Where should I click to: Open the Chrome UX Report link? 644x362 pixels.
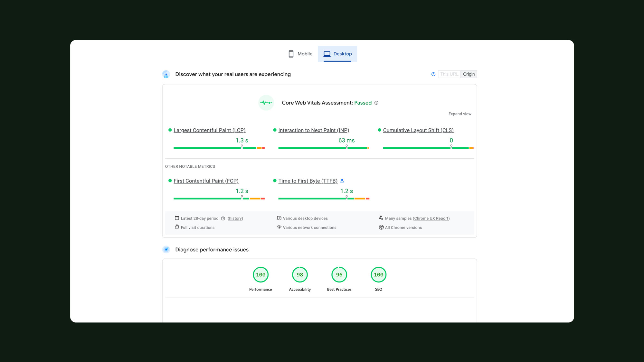431,218
